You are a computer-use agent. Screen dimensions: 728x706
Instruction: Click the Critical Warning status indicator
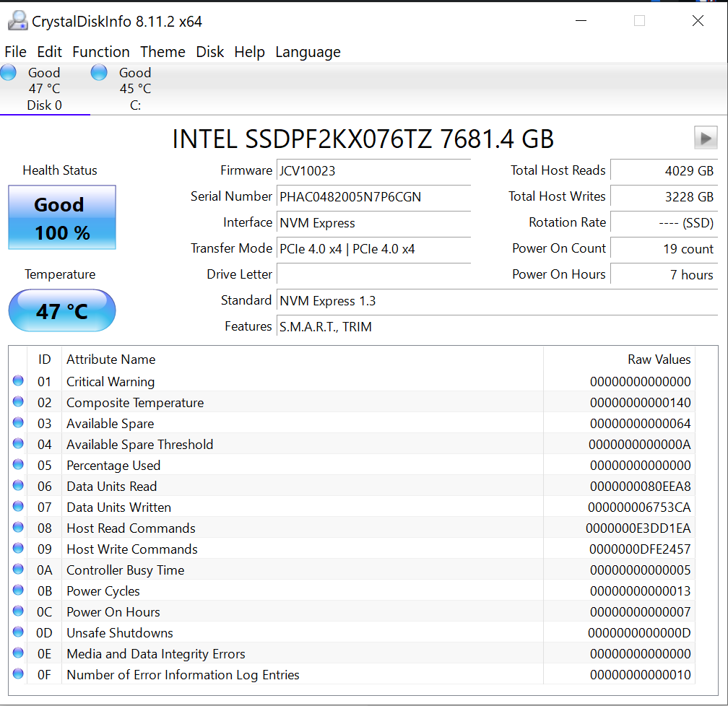[x=18, y=381]
